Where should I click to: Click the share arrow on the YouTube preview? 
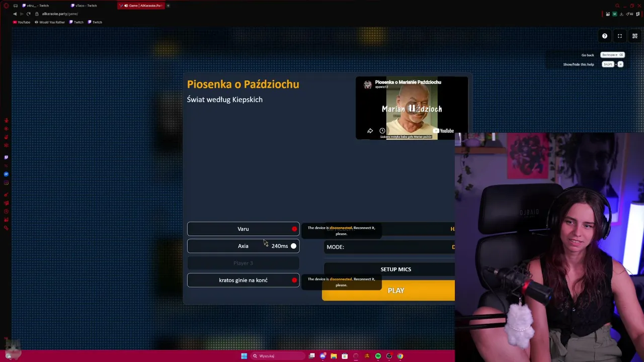[x=370, y=131]
